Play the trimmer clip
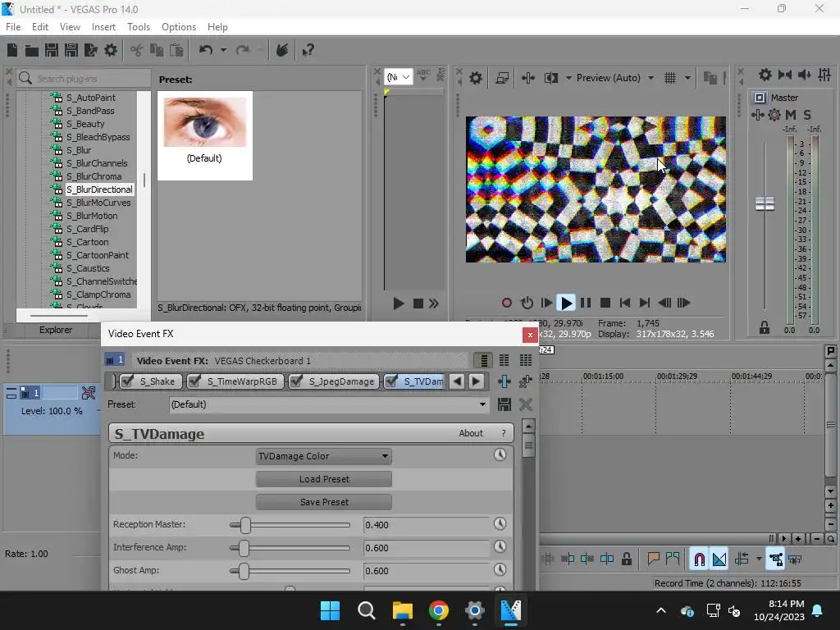Screen dimensions: 840x630 click(x=398, y=304)
